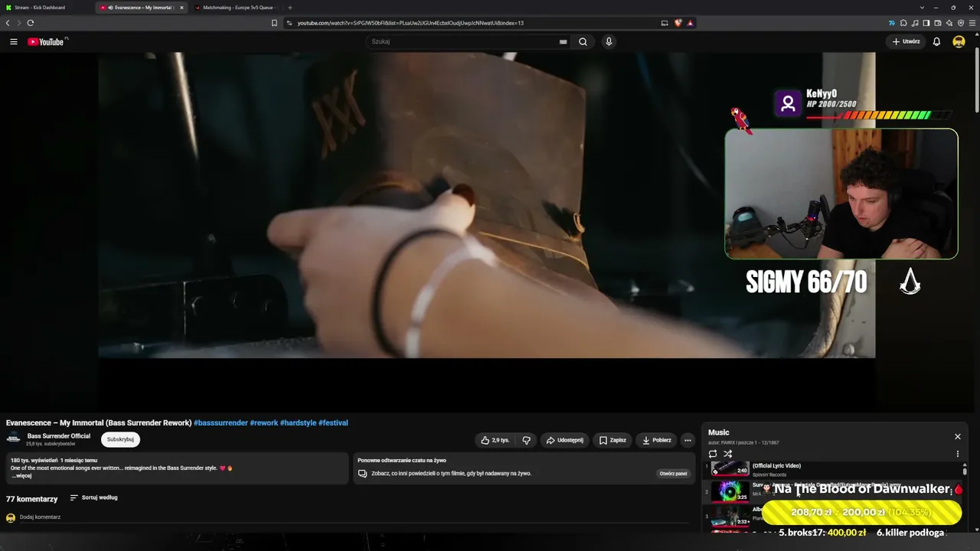Open the Brave Wallet icon
This screenshot has height=551, width=980.
938,23
